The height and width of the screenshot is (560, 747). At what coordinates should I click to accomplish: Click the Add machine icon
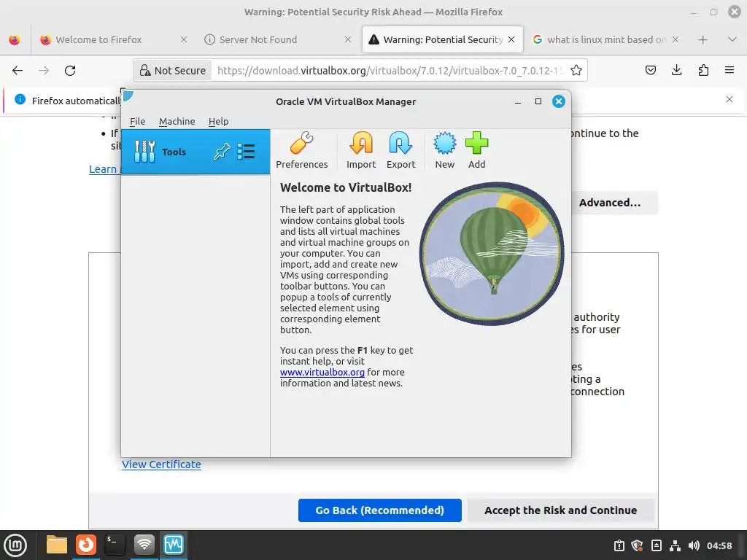476,150
